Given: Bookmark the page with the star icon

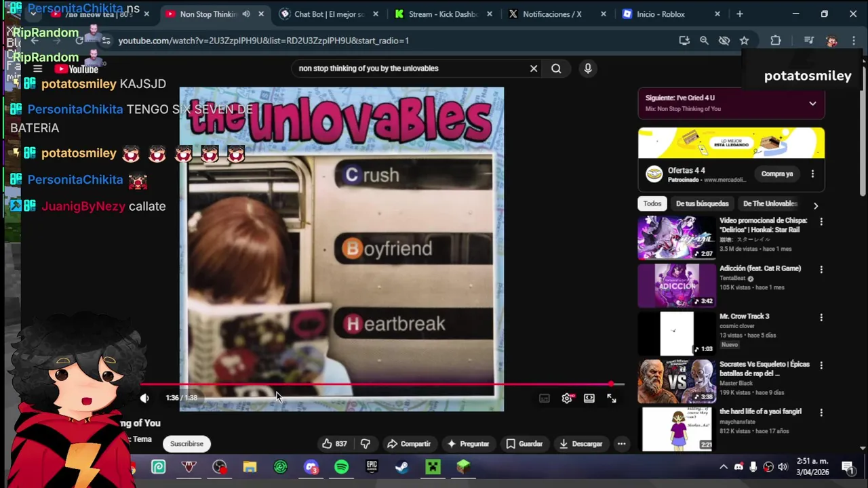Looking at the screenshot, I should pos(744,41).
